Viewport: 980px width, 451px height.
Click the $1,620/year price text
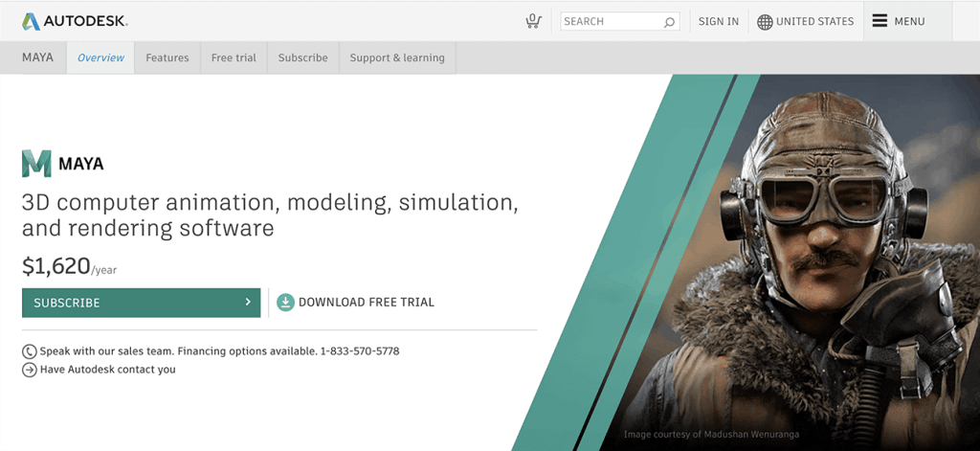(x=69, y=266)
